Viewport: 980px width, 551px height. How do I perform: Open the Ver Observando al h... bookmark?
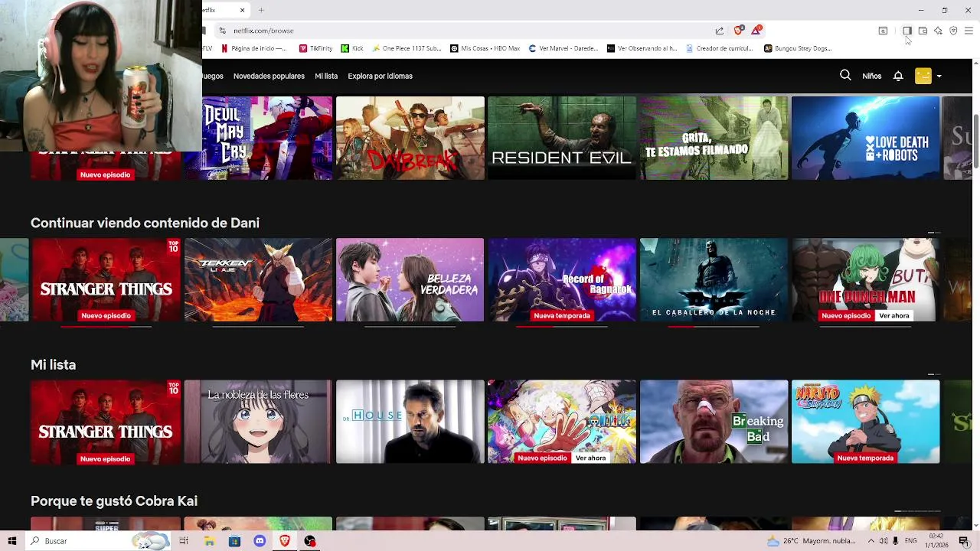point(642,48)
